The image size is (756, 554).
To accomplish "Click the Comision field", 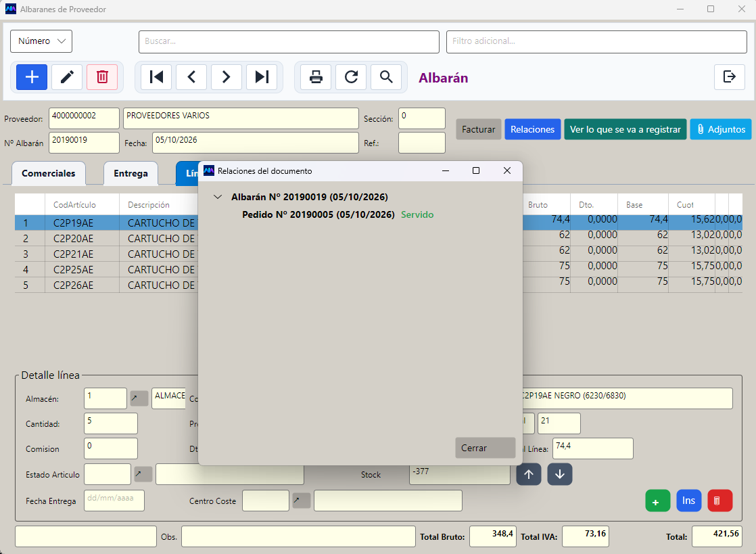I will click(110, 448).
